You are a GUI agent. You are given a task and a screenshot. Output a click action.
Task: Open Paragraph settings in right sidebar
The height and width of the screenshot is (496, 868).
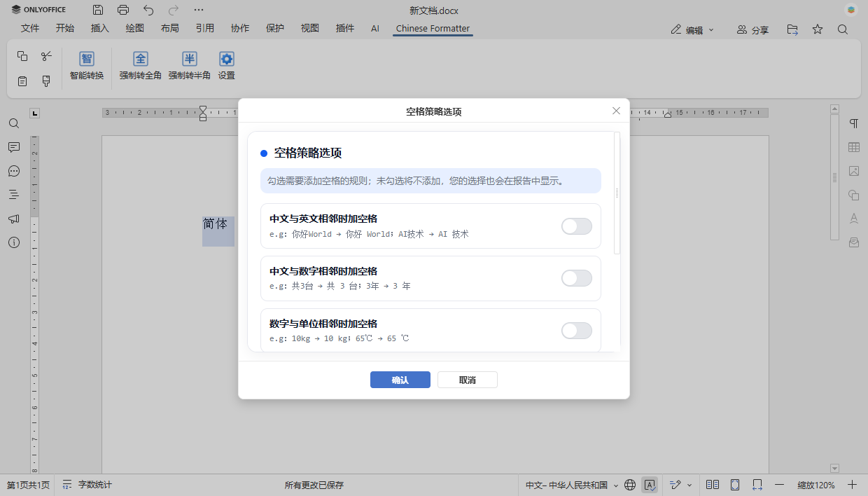click(x=854, y=123)
